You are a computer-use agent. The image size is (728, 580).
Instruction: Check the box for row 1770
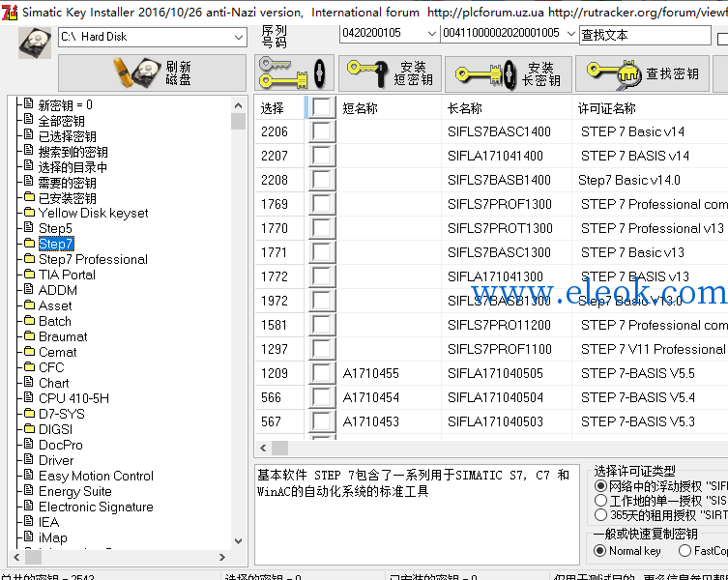(322, 228)
